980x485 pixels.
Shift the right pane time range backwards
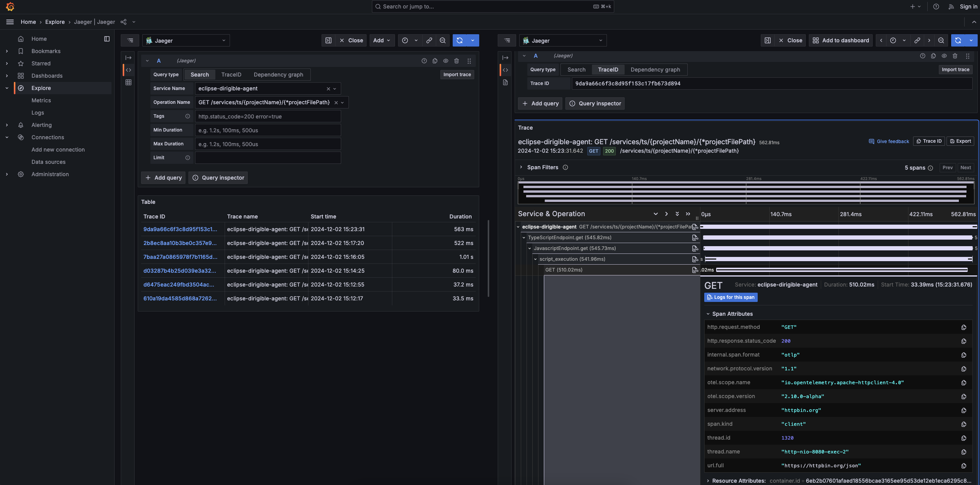(881, 40)
